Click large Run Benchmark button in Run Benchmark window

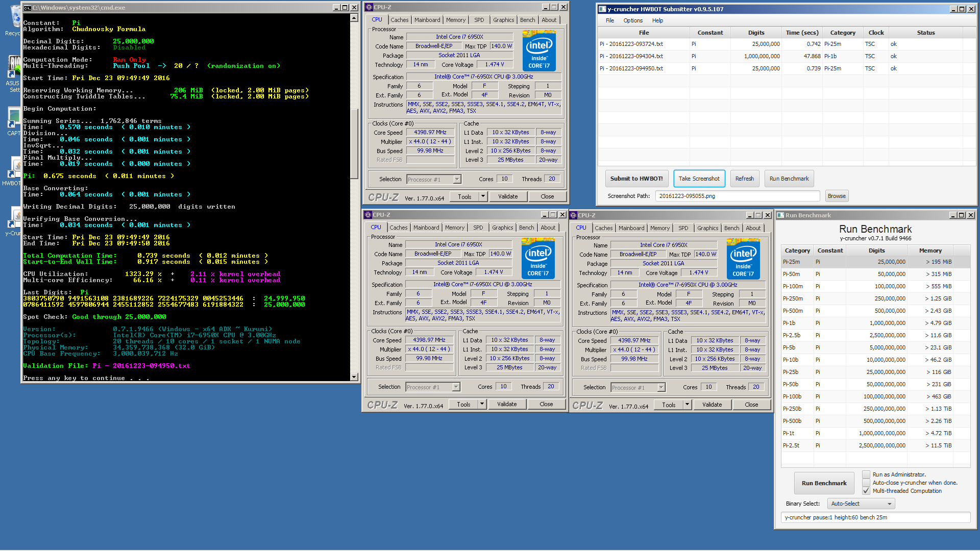click(824, 483)
